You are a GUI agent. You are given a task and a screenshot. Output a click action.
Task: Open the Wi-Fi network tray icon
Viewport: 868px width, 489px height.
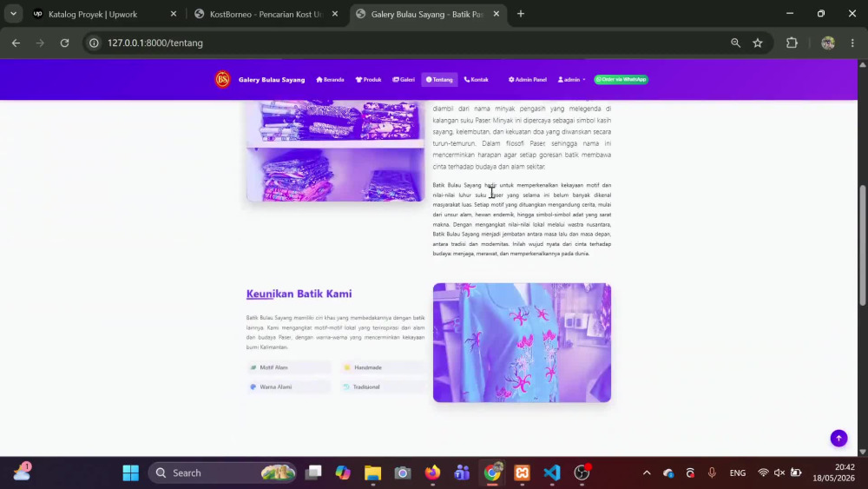point(763,472)
